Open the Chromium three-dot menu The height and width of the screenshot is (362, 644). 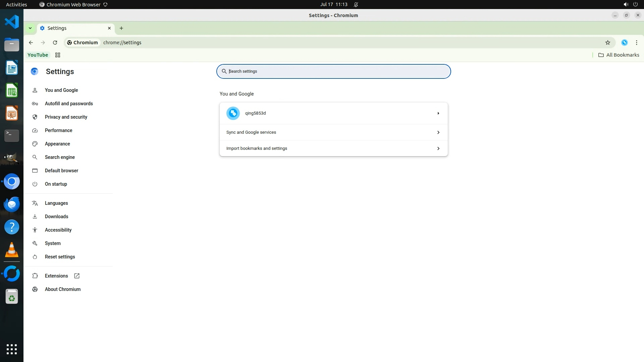[636, 43]
